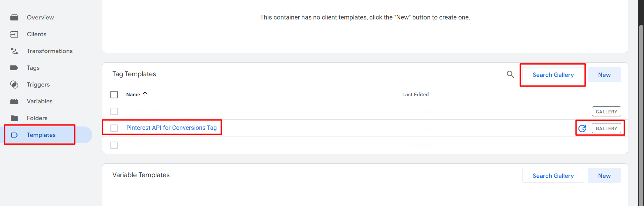
Task: Open the Templates section in sidebar
Action: click(x=41, y=135)
